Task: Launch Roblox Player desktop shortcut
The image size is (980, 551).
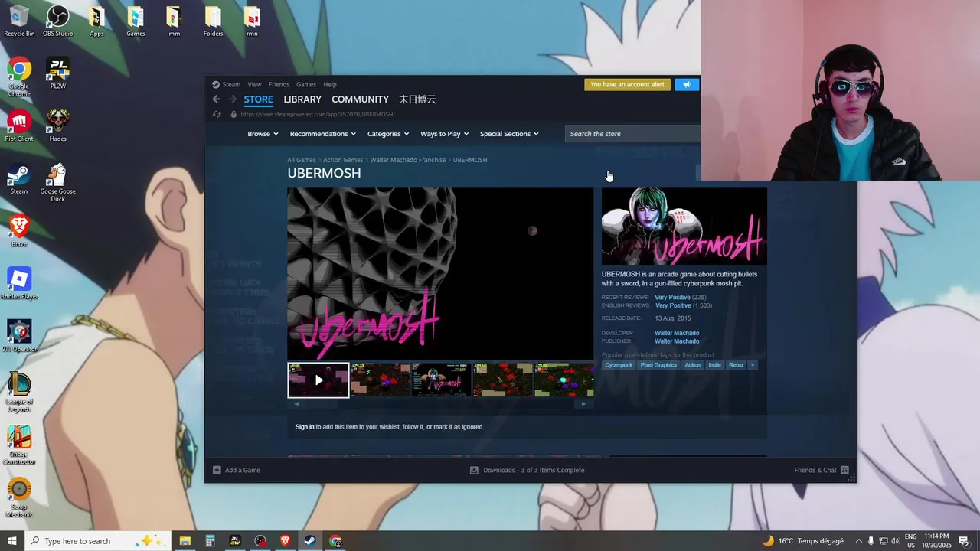Action: 19,284
